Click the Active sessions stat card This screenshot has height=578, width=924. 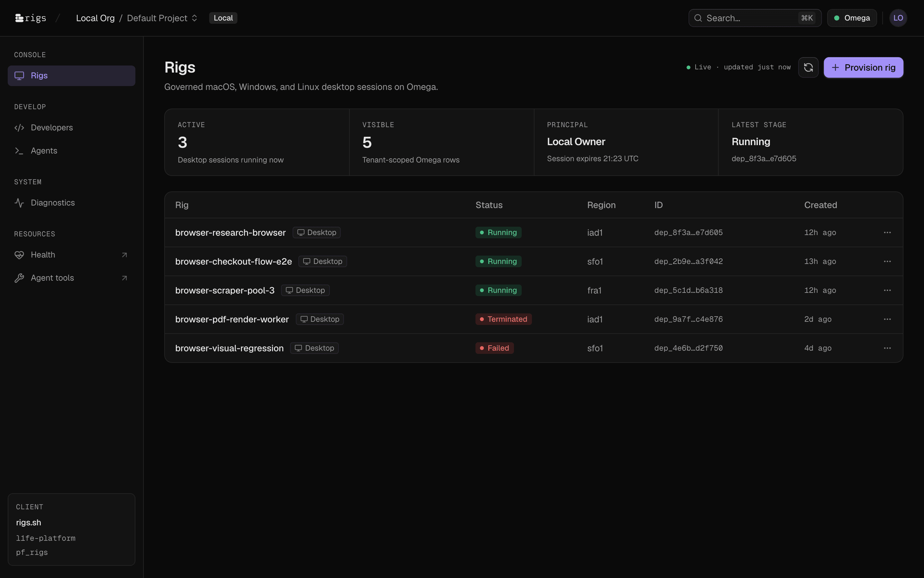[257, 142]
